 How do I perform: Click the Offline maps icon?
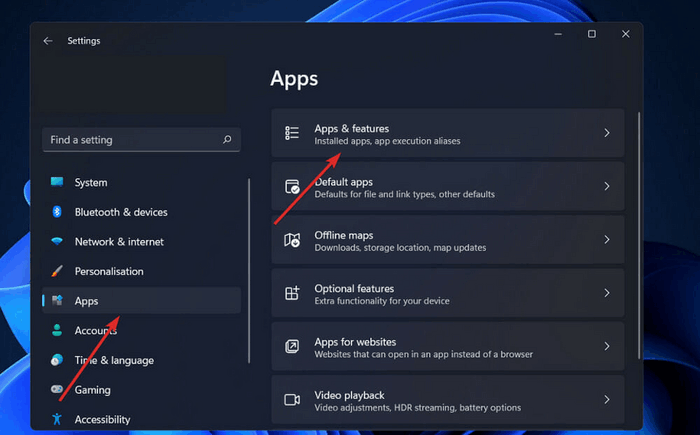[292, 240]
